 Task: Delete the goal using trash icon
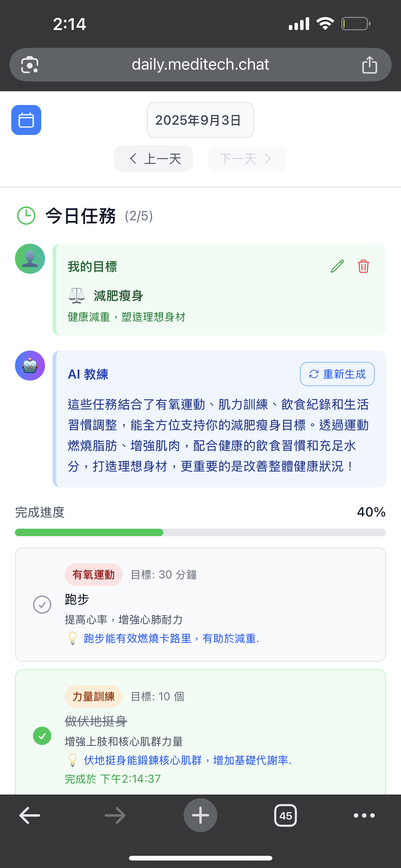coord(363,266)
